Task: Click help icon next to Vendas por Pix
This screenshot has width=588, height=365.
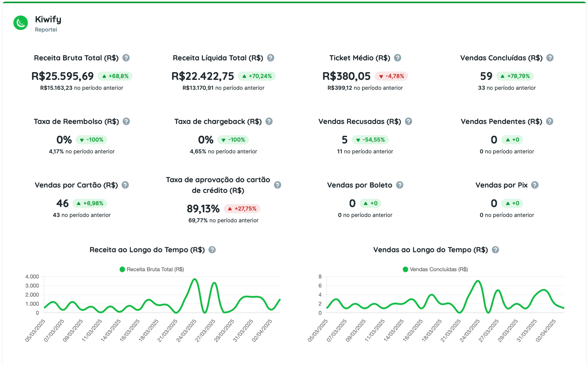Action: [535, 185]
